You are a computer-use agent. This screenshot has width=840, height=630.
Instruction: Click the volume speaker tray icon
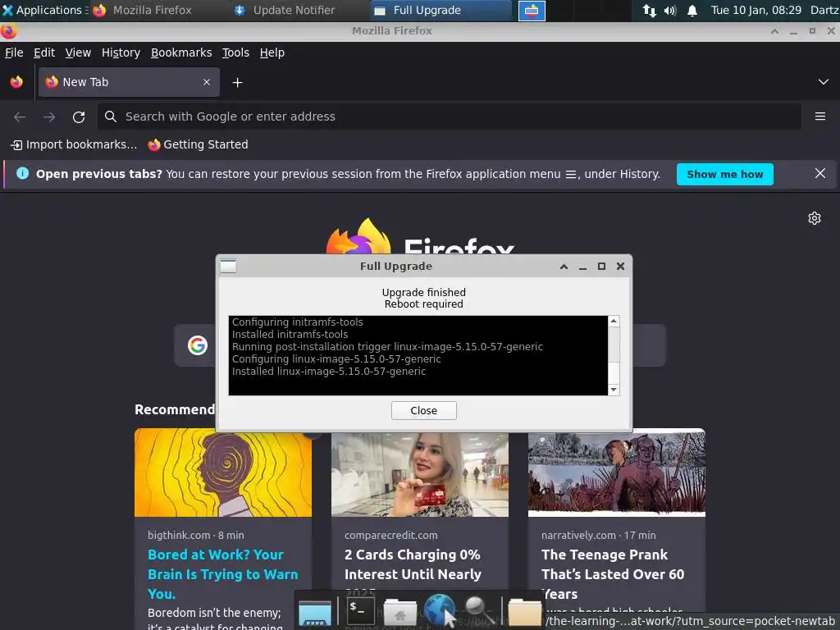click(670, 10)
